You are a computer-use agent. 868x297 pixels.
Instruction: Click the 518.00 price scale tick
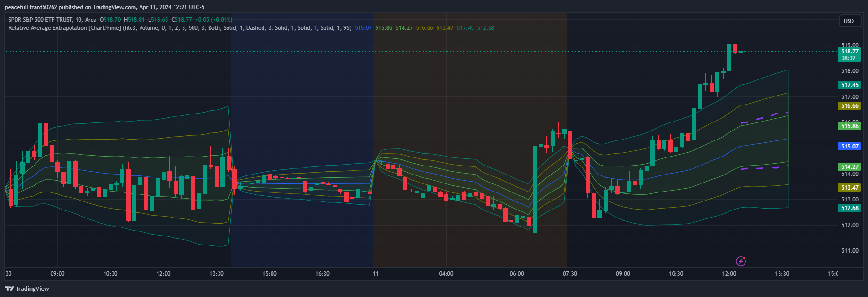[x=850, y=71]
